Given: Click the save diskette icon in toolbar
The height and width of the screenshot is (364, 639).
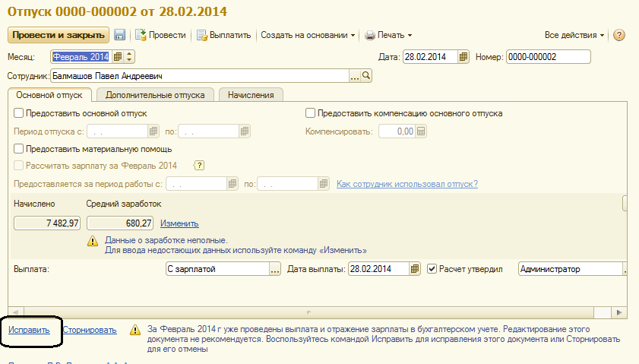Looking at the screenshot, I should pyautogui.click(x=119, y=35).
